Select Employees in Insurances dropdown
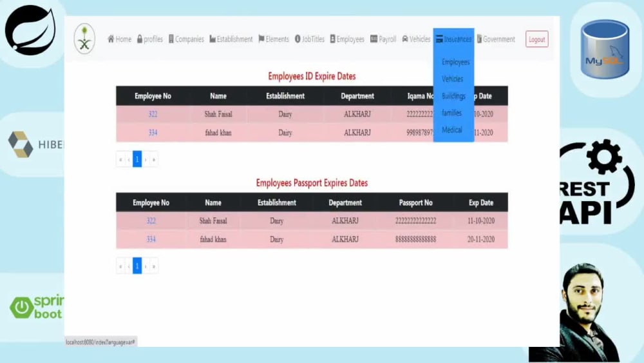The image size is (644, 363). click(455, 62)
